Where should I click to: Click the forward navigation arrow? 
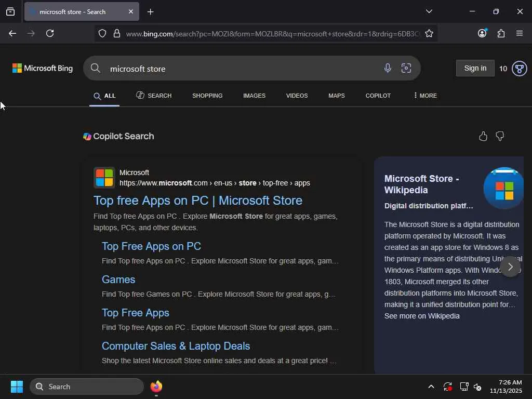coord(31,33)
